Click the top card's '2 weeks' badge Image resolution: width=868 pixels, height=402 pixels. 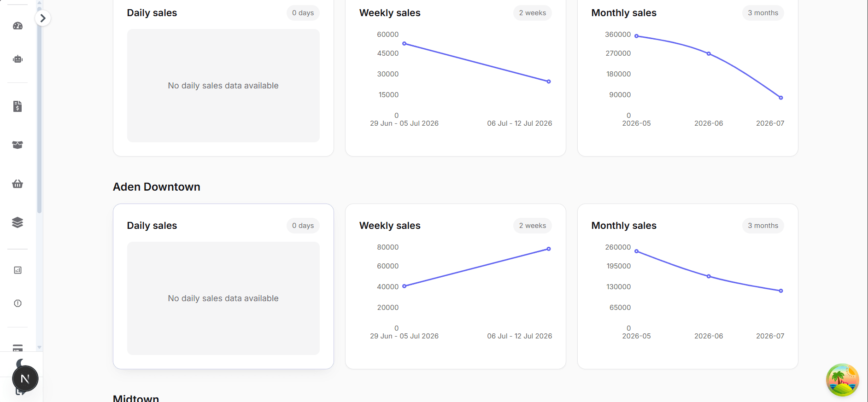(x=533, y=13)
